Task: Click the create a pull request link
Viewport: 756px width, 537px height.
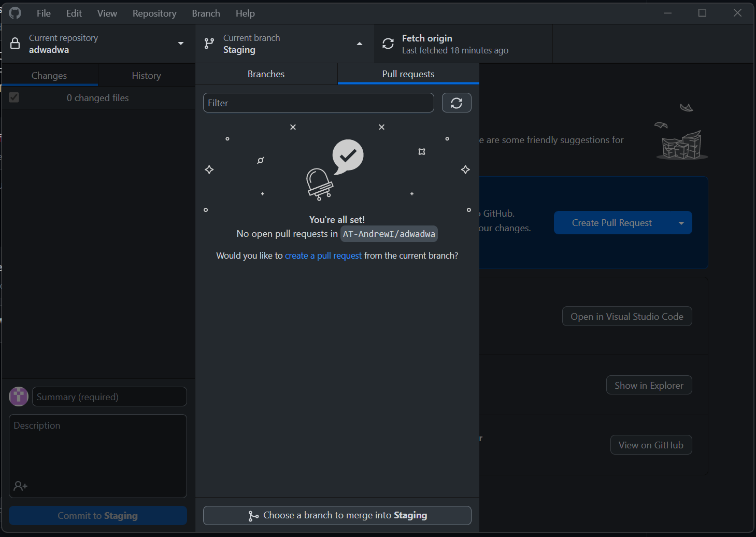Action: click(323, 256)
